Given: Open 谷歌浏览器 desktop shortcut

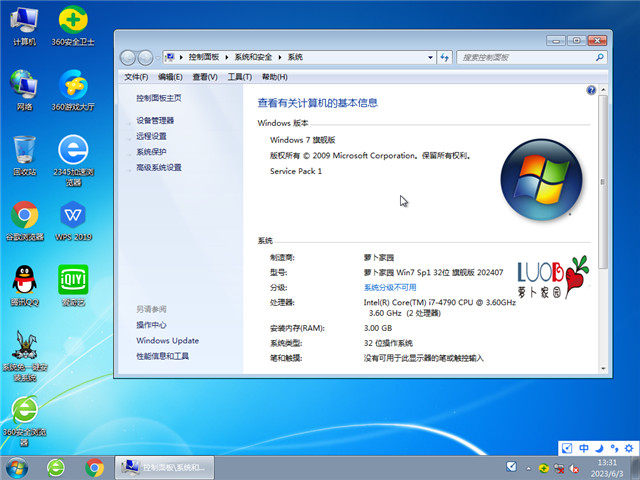Looking at the screenshot, I should point(24,221).
